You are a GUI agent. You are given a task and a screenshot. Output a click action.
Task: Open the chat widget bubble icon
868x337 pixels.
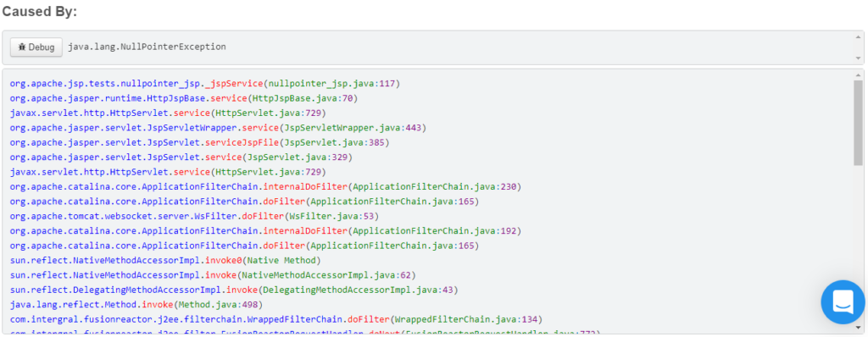pyautogui.click(x=843, y=301)
